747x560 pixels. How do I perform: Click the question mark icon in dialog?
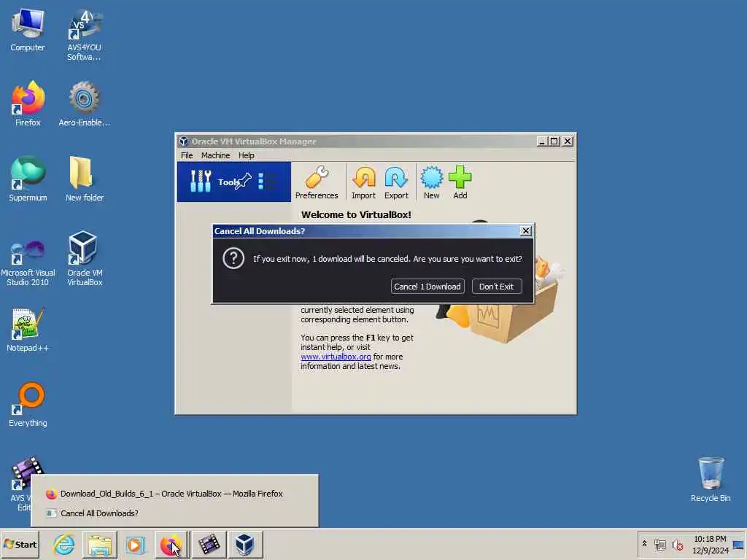[233, 259]
